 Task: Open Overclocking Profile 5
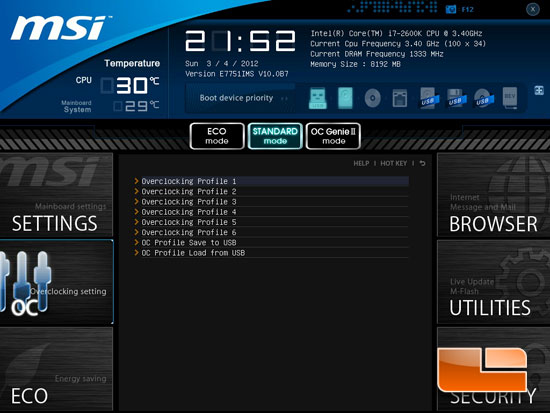point(271,222)
